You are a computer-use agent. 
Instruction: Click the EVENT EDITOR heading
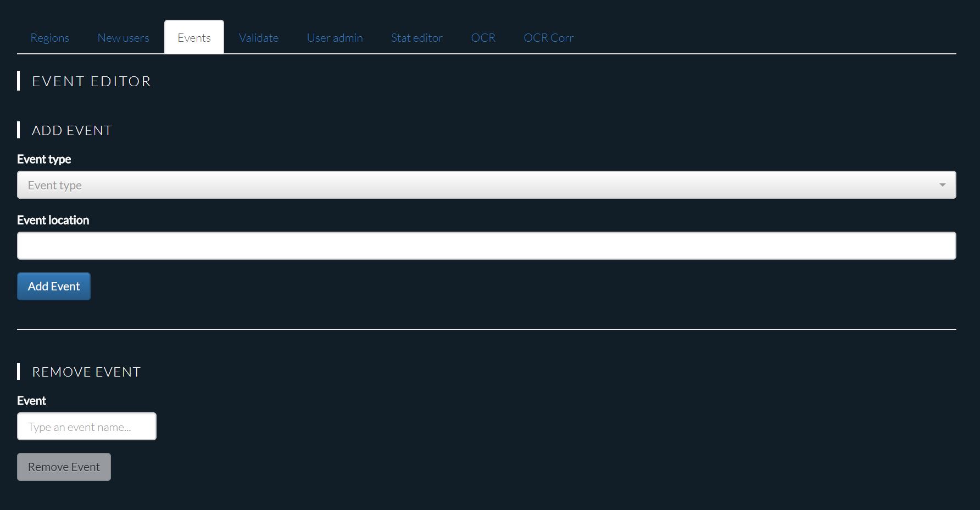[x=91, y=81]
